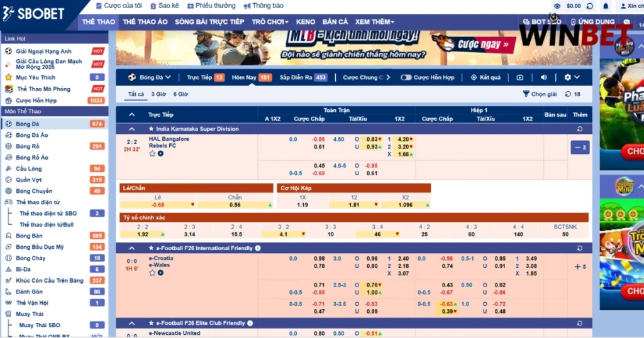The image size is (644, 338).
Task: Toggle the sound speaker icon
Action: click(544, 77)
